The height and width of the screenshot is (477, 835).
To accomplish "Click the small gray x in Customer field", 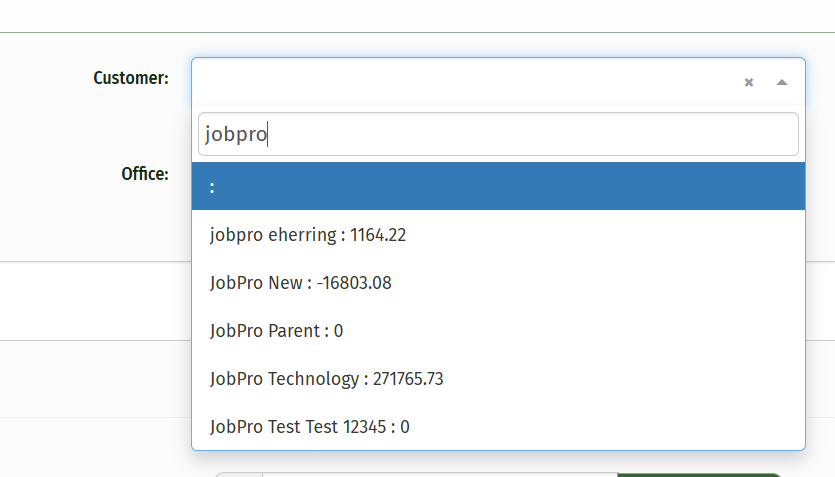I will 748,82.
